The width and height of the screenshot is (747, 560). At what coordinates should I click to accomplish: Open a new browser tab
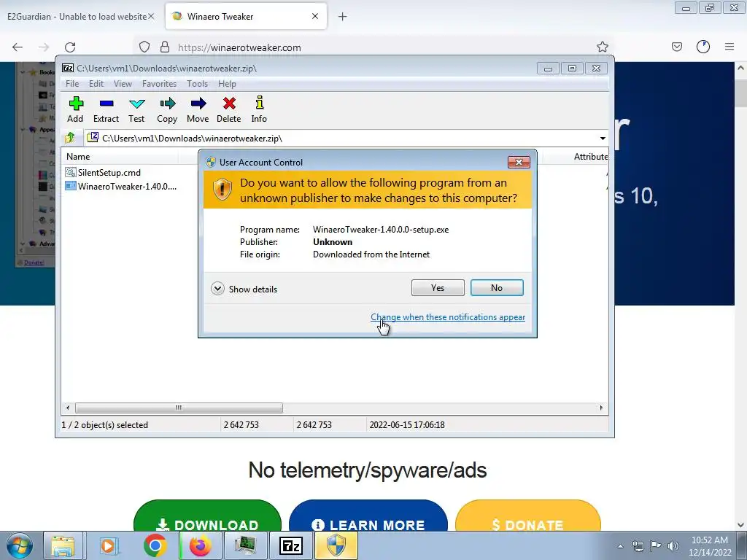point(343,17)
